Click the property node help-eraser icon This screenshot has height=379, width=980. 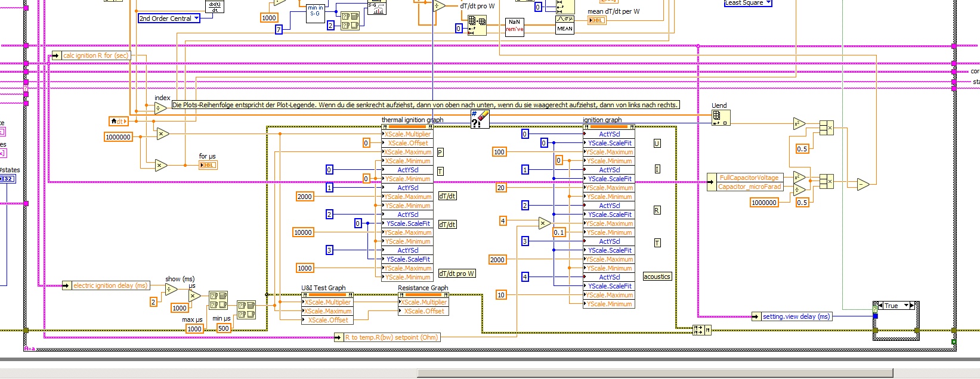(x=480, y=119)
